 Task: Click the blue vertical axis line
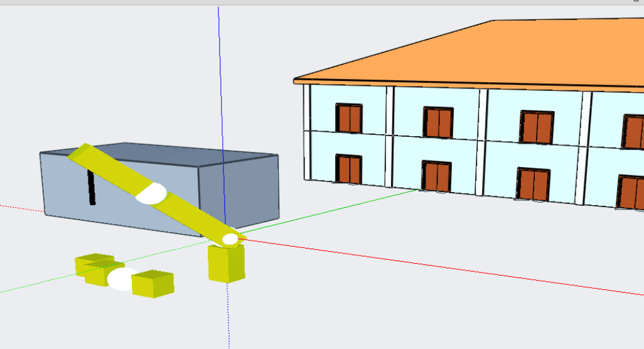[220, 94]
